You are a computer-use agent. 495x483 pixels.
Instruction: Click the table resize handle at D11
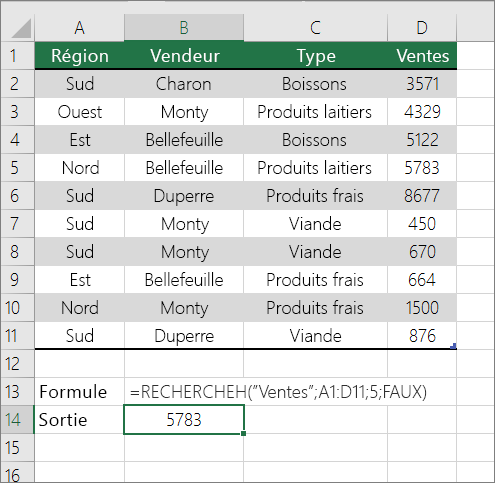pyautogui.click(x=453, y=346)
